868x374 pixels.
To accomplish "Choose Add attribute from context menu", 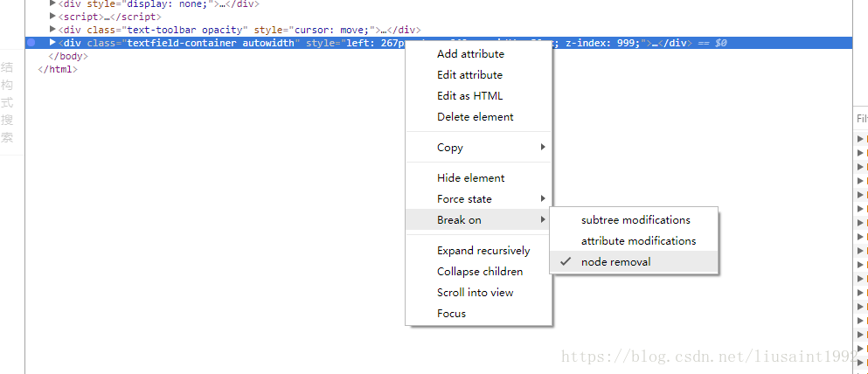I will pyautogui.click(x=479, y=54).
